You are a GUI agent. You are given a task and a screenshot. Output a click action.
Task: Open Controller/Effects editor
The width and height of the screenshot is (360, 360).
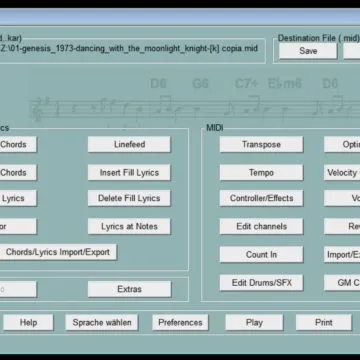coord(261,198)
